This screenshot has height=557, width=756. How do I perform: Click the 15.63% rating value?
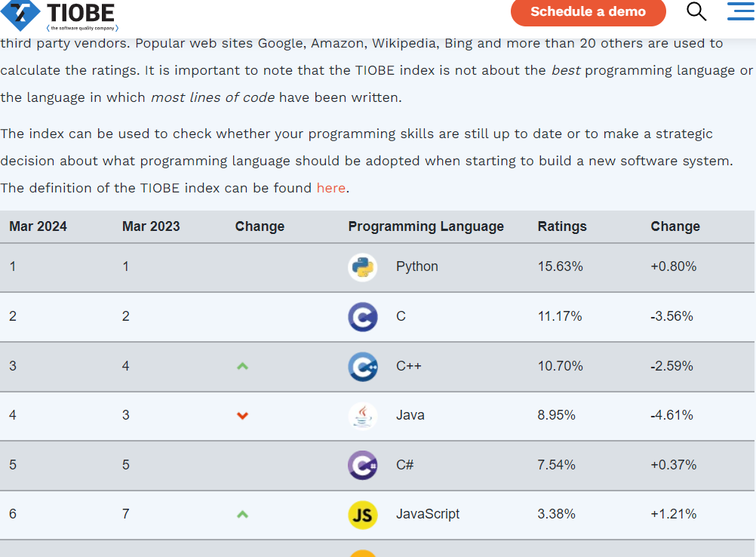561,266
